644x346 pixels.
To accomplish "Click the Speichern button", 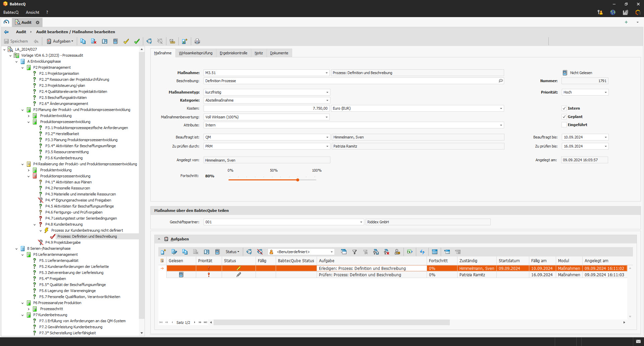I will (x=16, y=41).
